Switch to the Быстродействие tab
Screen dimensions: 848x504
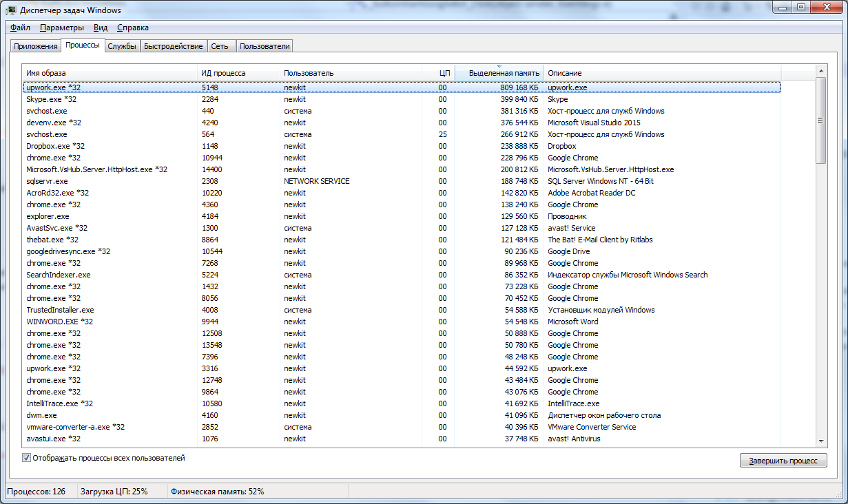(x=174, y=46)
